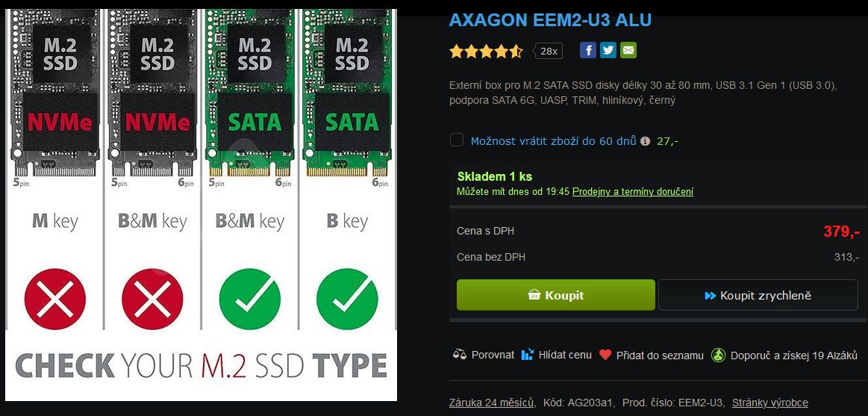Viewport: 868px width, 416px height.
Task: Enable the 60-day return option checkbox
Action: click(x=456, y=140)
